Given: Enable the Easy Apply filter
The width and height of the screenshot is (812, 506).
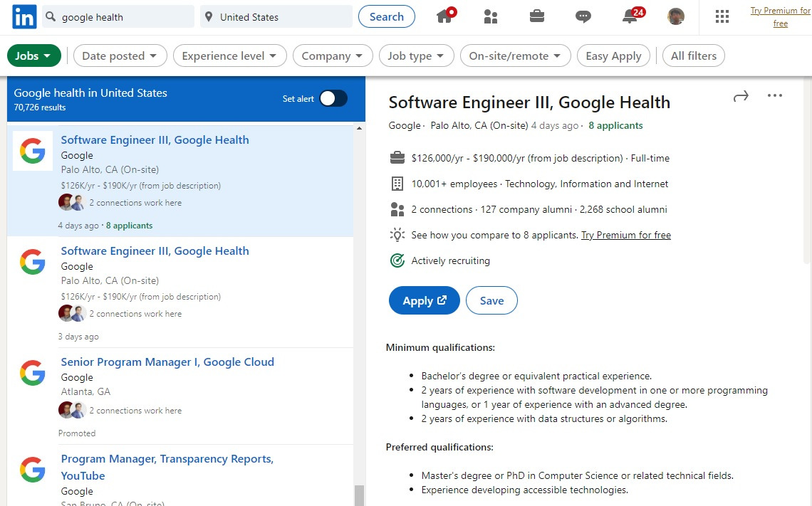Looking at the screenshot, I should pyautogui.click(x=613, y=56).
